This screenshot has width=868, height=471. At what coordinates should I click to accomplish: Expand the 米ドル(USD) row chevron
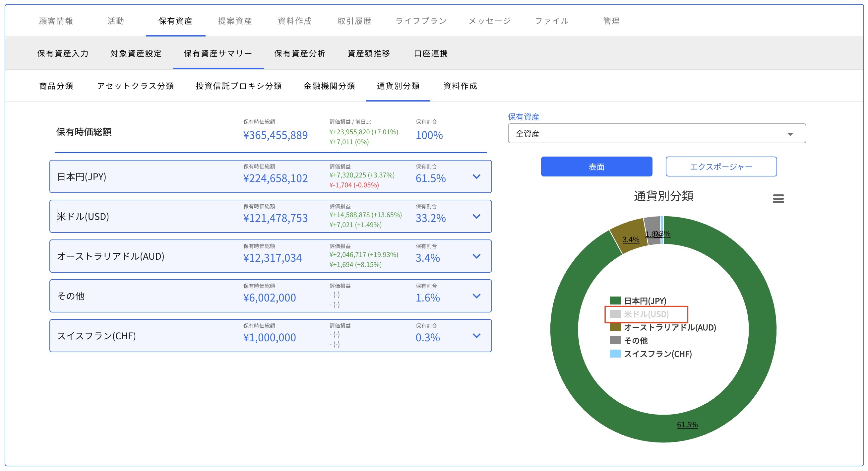click(476, 217)
